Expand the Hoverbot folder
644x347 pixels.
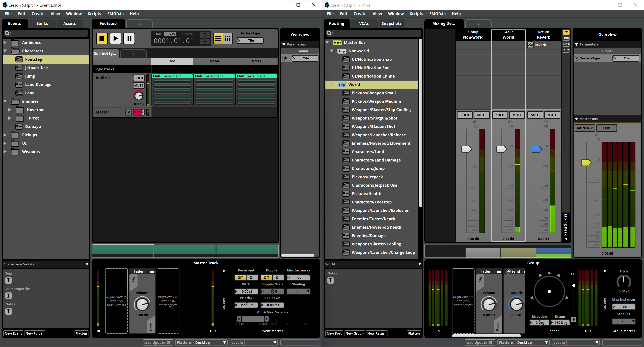(x=10, y=110)
